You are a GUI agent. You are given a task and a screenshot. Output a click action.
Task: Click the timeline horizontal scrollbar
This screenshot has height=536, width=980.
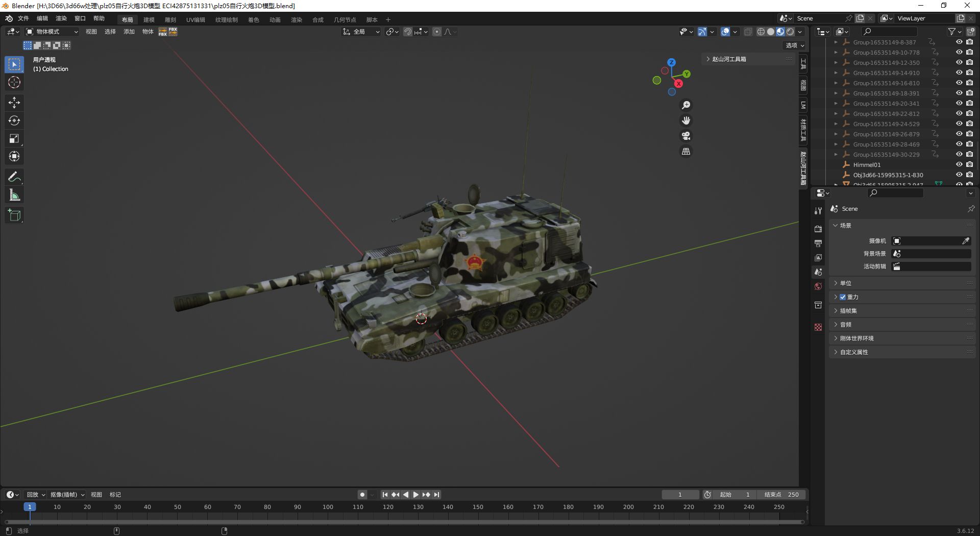point(405,522)
